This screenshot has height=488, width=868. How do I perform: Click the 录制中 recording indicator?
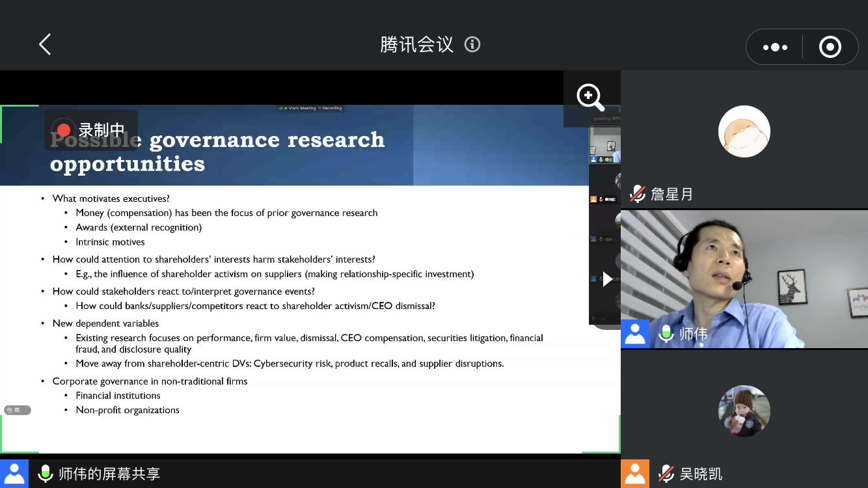(x=91, y=130)
